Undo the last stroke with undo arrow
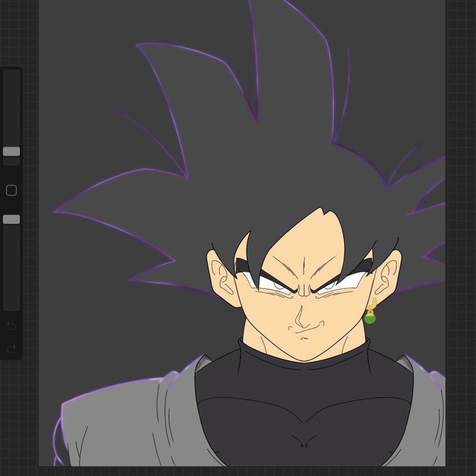 pyautogui.click(x=11, y=326)
